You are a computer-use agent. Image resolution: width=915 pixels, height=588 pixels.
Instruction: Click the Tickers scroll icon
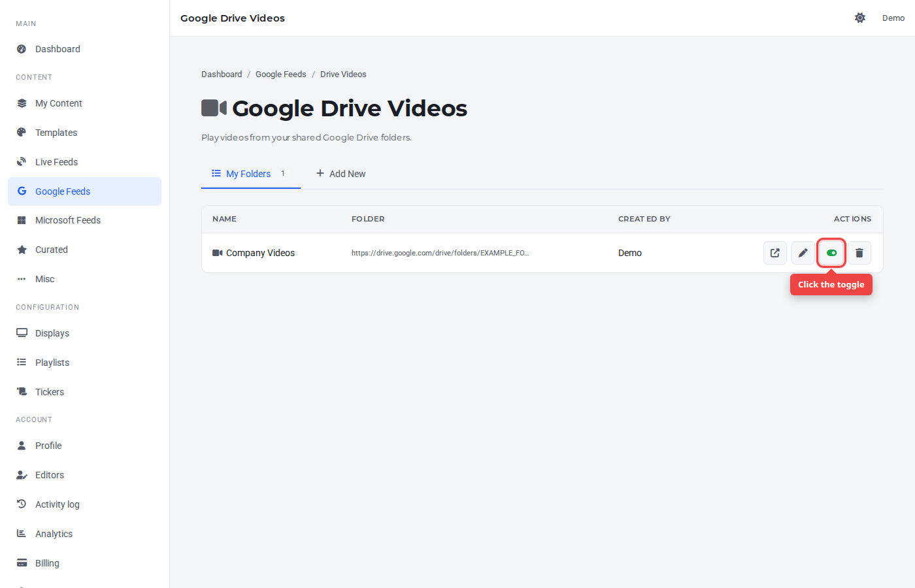coord(22,391)
